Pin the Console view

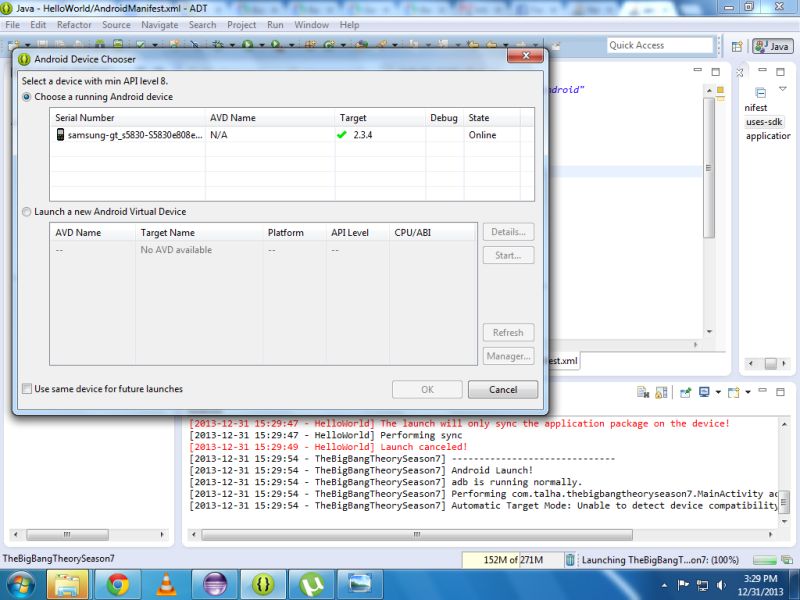(x=683, y=390)
